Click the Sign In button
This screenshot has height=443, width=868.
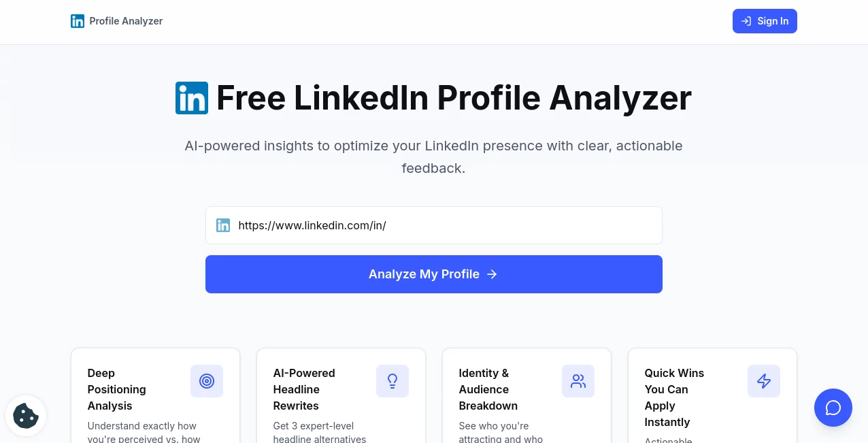pyautogui.click(x=765, y=21)
